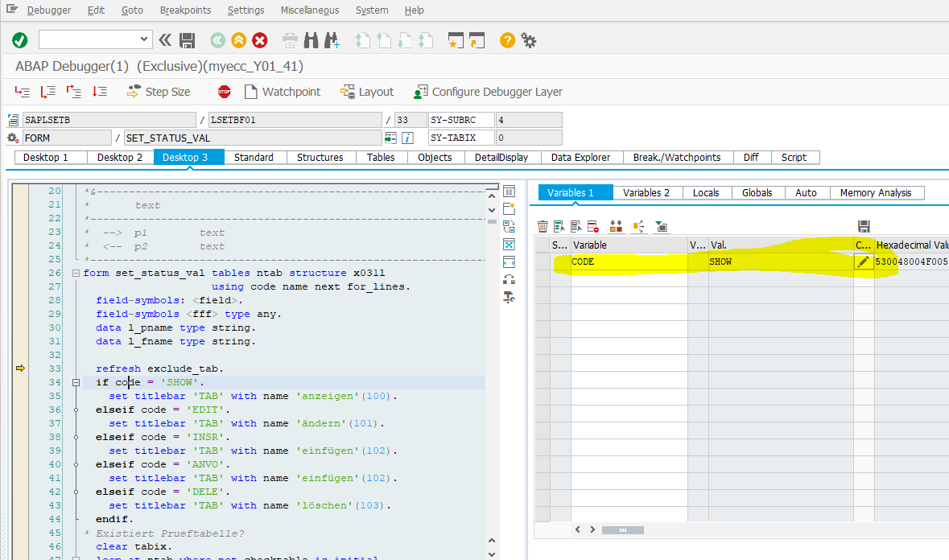
Task: Open the Breakpoints menu
Action: pyautogui.click(x=185, y=10)
